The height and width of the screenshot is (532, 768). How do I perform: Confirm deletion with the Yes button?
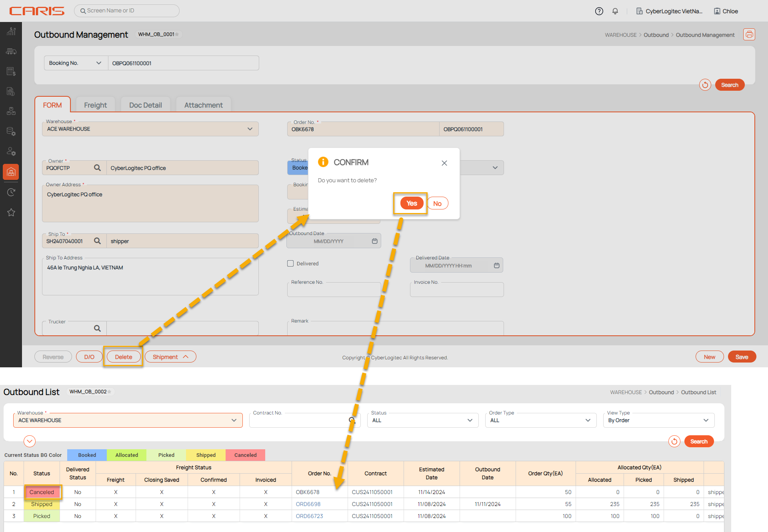pyautogui.click(x=412, y=203)
